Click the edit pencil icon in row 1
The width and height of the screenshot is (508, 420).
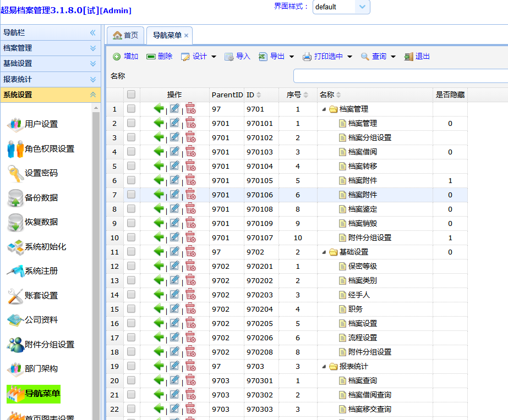pos(174,109)
